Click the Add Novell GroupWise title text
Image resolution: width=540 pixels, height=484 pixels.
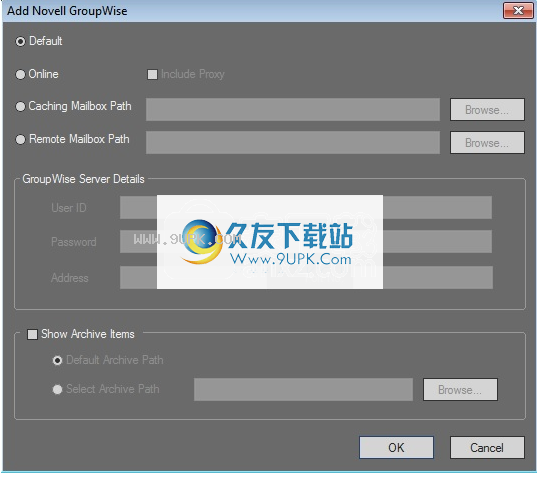coord(67,11)
